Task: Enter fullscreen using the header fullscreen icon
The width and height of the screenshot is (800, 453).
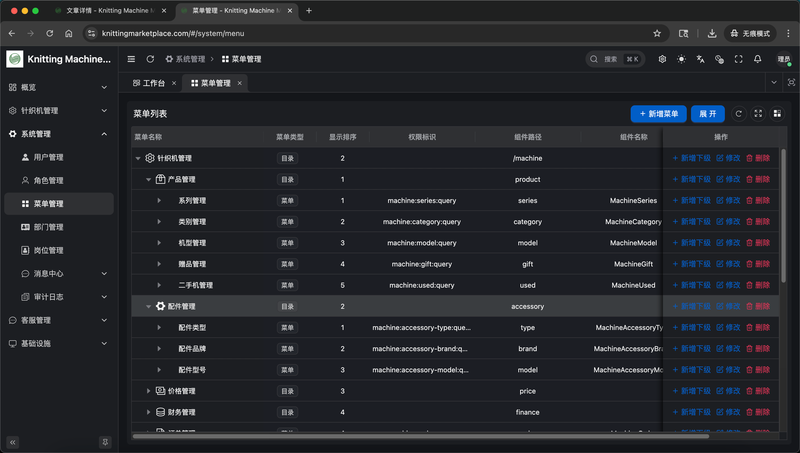Action: click(739, 59)
